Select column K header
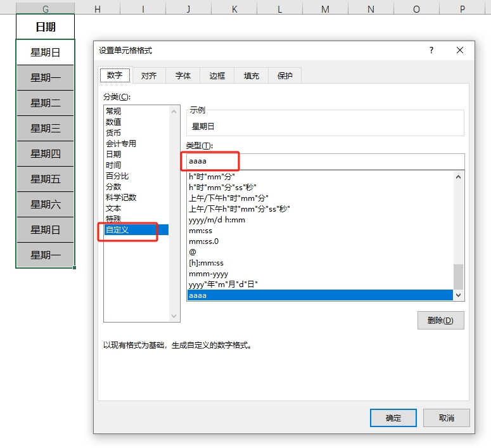491x448 pixels. [234, 9]
